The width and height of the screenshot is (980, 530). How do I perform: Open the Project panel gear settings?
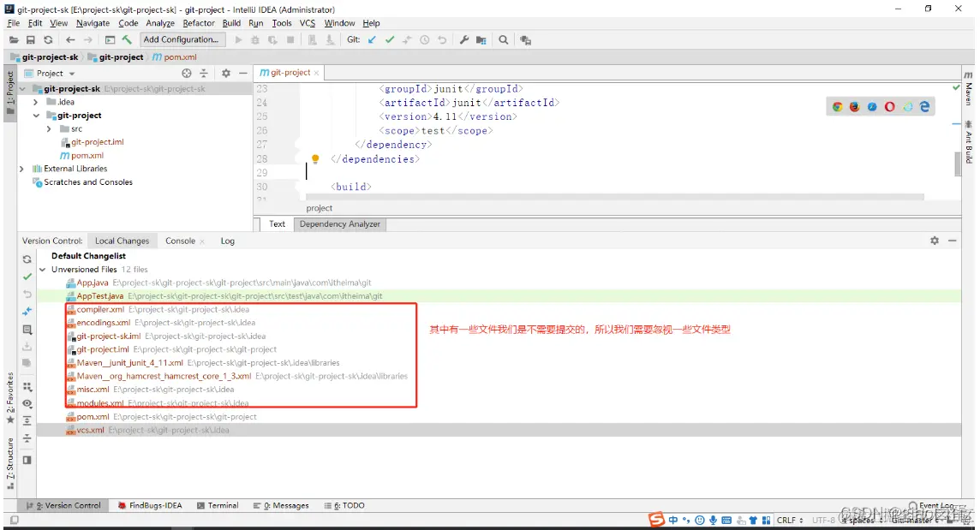click(x=225, y=73)
